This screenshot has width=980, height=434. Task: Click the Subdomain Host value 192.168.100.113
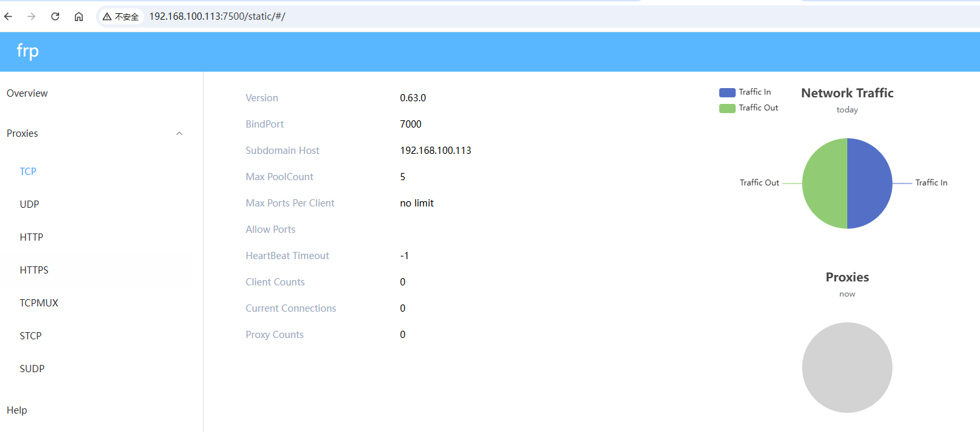[435, 151]
